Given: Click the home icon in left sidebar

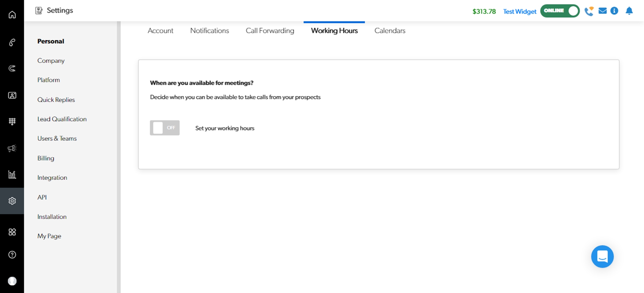Looking at the screenshot, I should (x=12, y=15).
